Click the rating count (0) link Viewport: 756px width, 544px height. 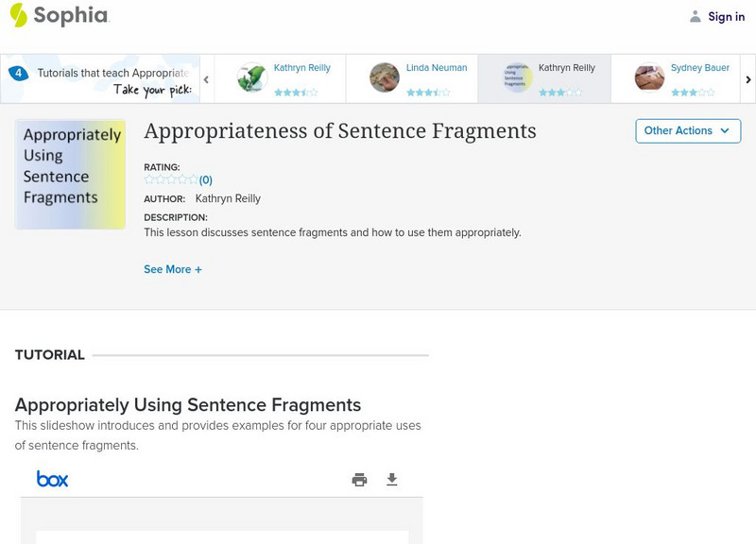pos(206,179)
